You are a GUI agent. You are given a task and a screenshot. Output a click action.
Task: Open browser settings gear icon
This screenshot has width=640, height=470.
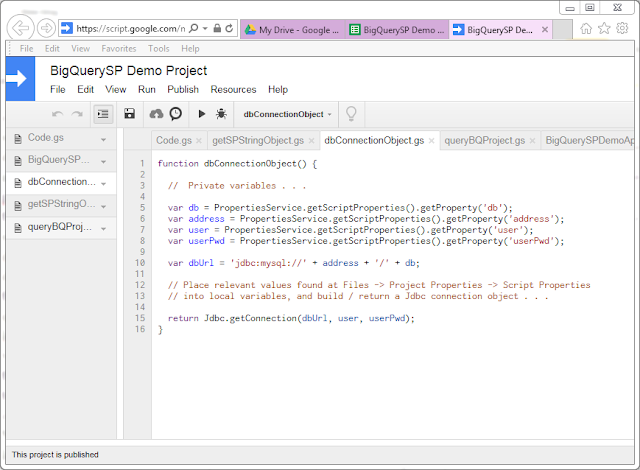pos(622,29)
